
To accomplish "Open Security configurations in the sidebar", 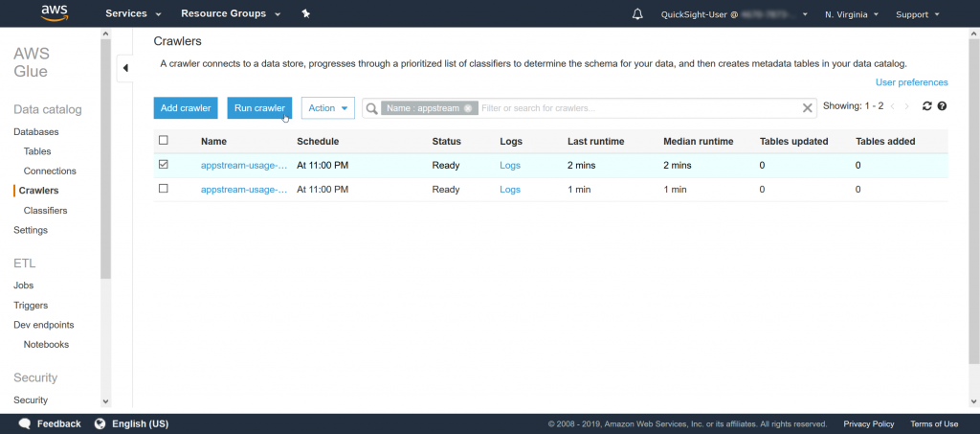I will click(31, 400).
